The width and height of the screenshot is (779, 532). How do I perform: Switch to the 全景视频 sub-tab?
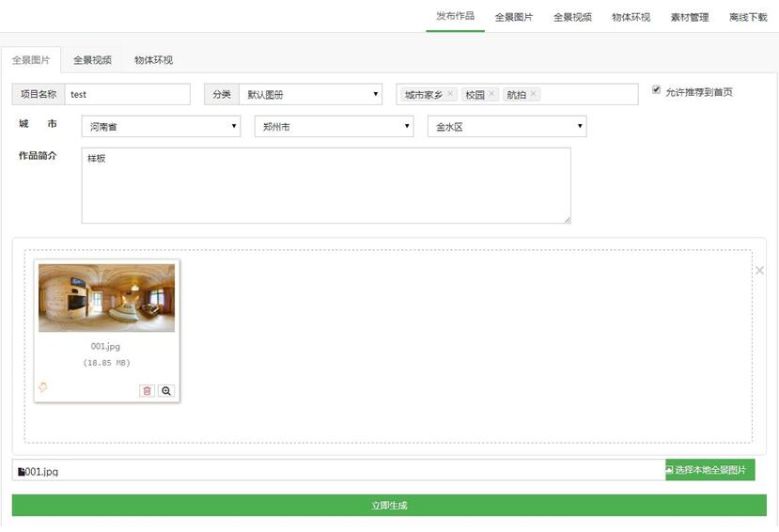click(92, 60)
